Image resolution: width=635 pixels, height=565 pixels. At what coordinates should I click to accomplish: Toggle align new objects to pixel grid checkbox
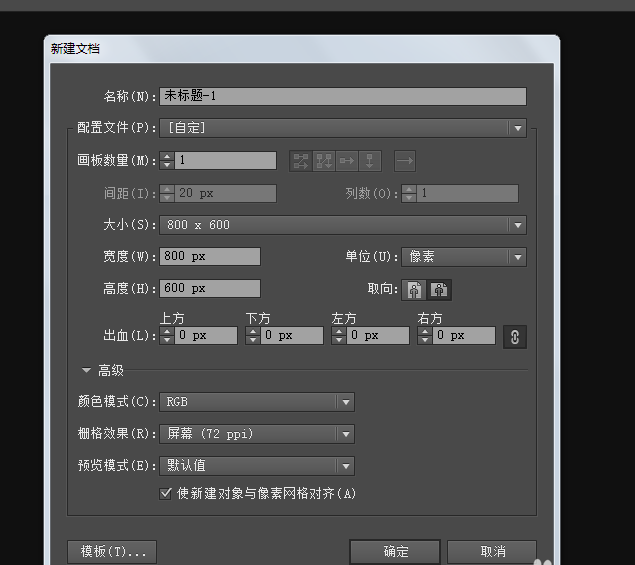(x=165, y=493)
